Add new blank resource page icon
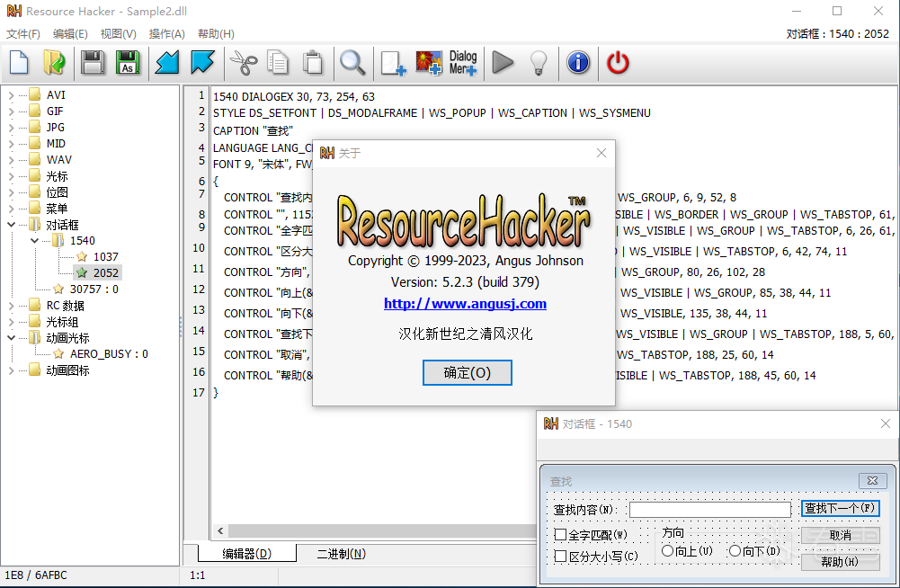Image resolution: width=900 pixels, height=588 pixels. click(393, 63)
